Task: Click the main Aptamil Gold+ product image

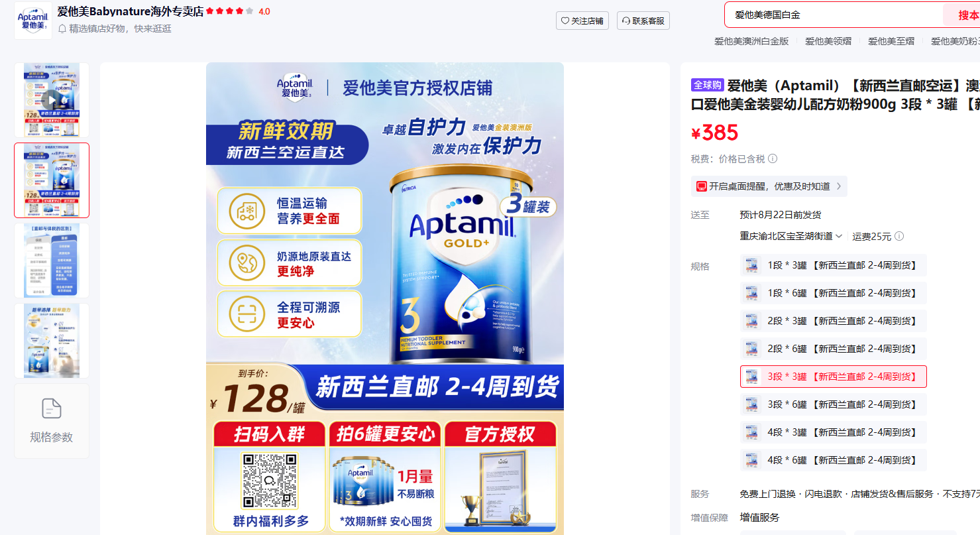Action: tap(385, 298)
